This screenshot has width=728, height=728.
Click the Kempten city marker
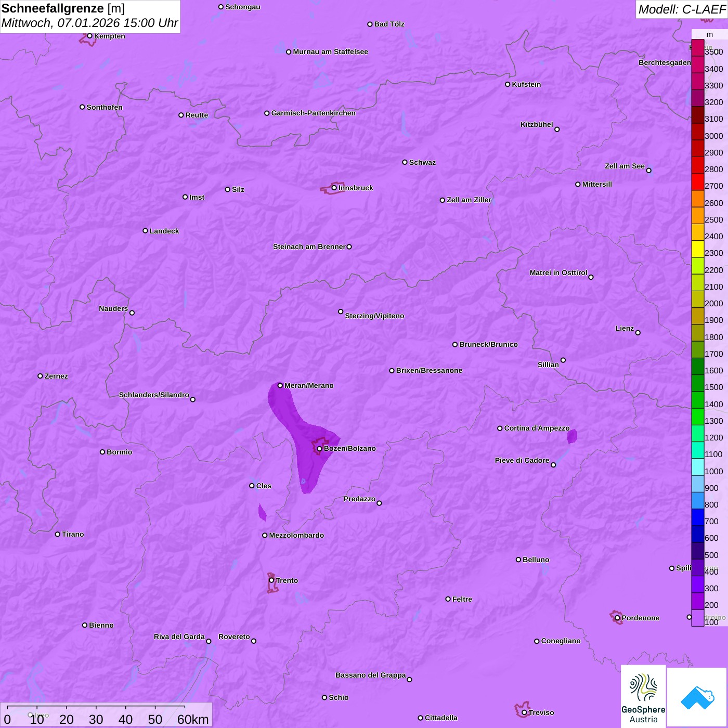[90, 36]
